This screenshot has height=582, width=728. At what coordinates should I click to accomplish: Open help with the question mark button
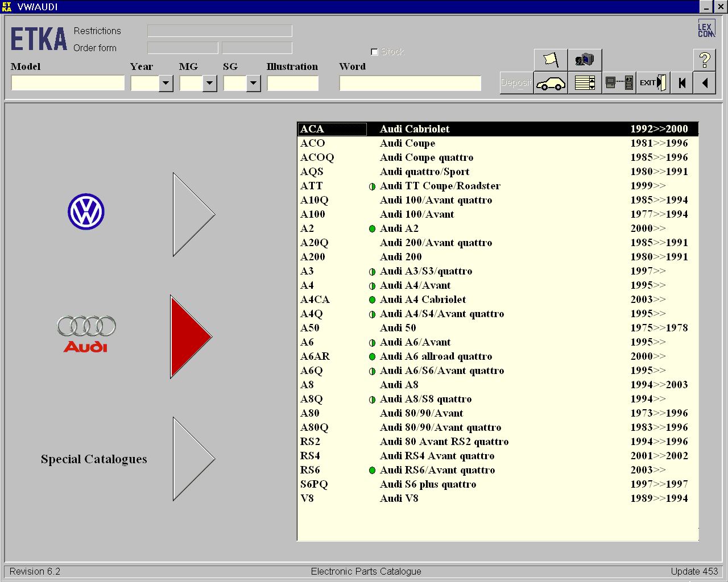coord(705,60)
